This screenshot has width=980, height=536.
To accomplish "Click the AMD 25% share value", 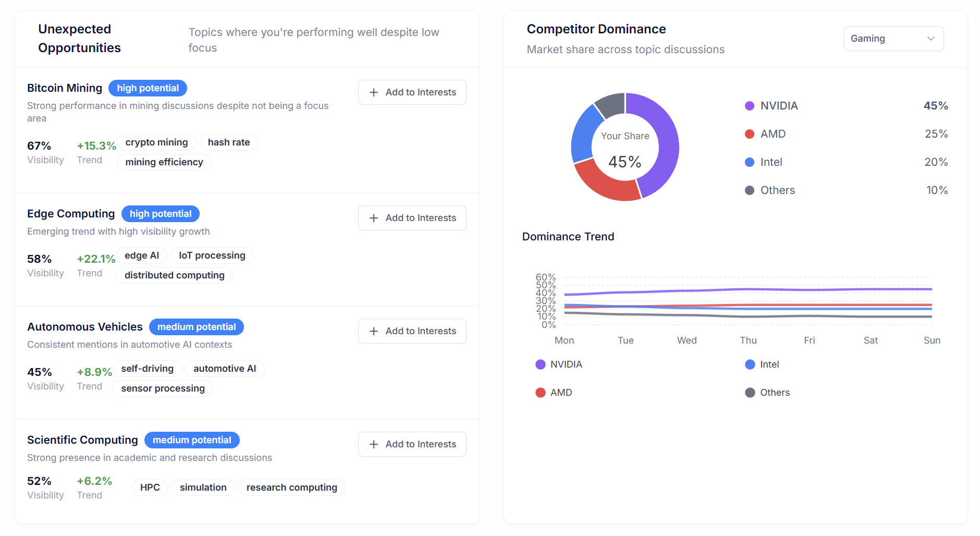I will (936, 134).
